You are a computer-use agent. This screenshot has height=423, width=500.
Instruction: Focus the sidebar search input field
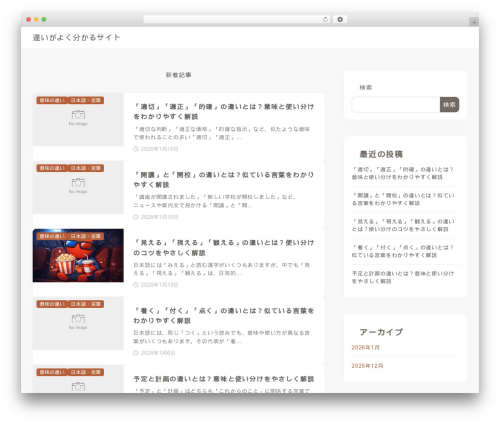coord(396,105)
